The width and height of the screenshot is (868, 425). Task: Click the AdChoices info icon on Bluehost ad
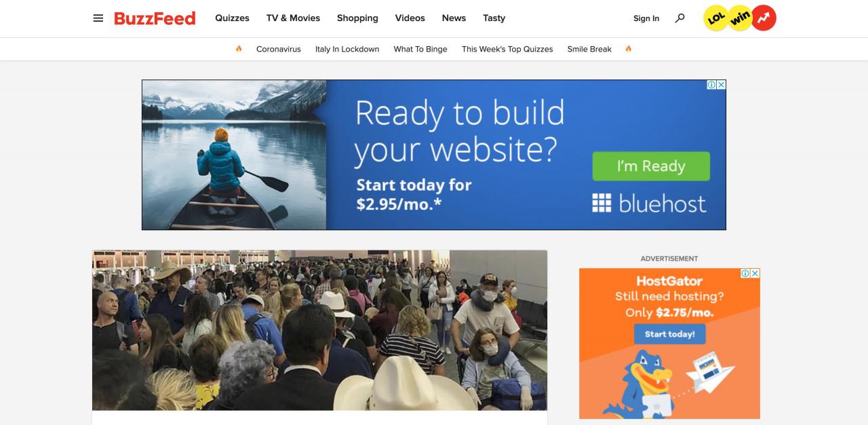pos(711,85)
